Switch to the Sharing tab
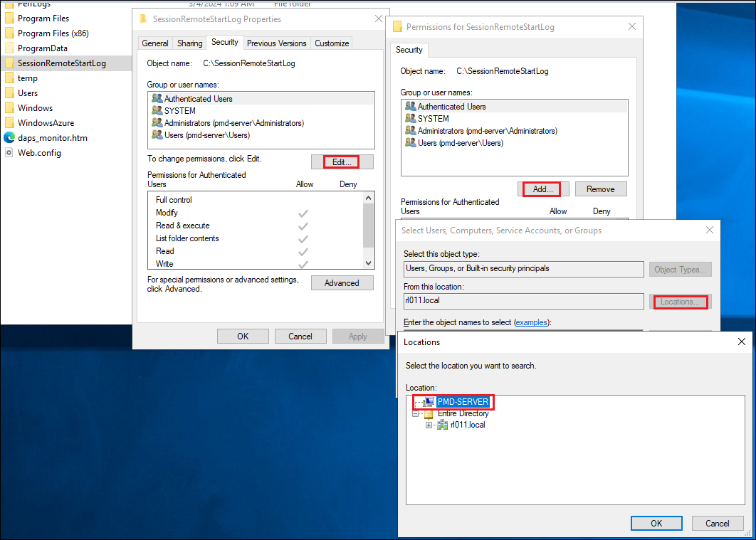The height and width of the screenshot is (540, 756). tap(189, 43)
